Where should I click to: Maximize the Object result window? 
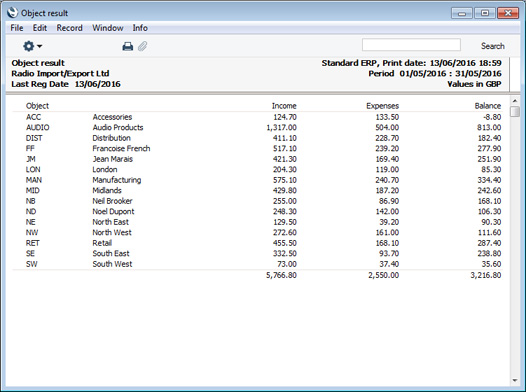pos(484,13)
